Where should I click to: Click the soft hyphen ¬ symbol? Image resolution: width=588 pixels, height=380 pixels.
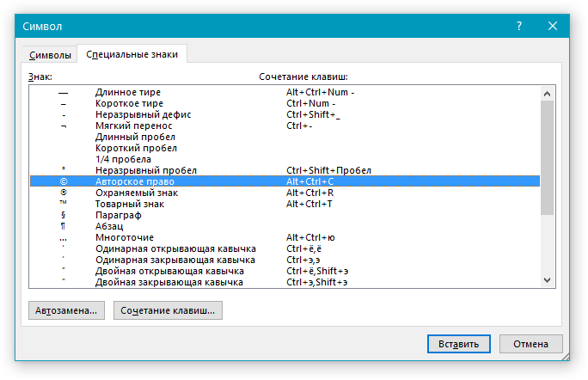point(64,126)
